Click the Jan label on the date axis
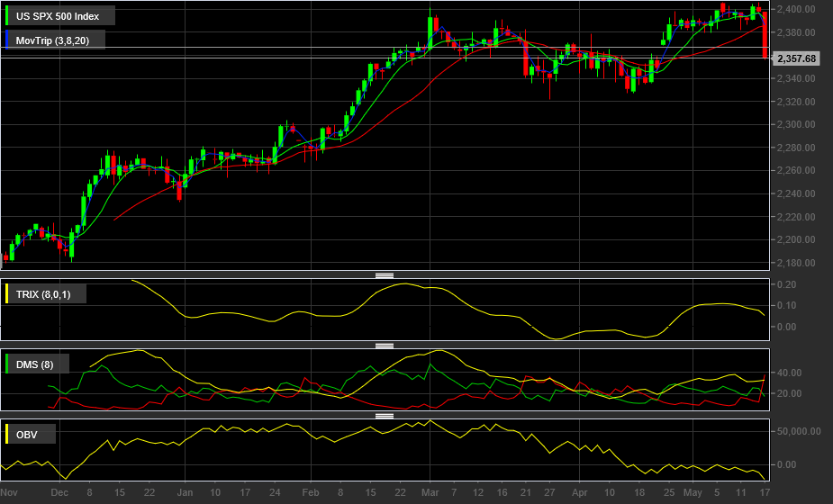833x504 pixels. coord(185,492)
